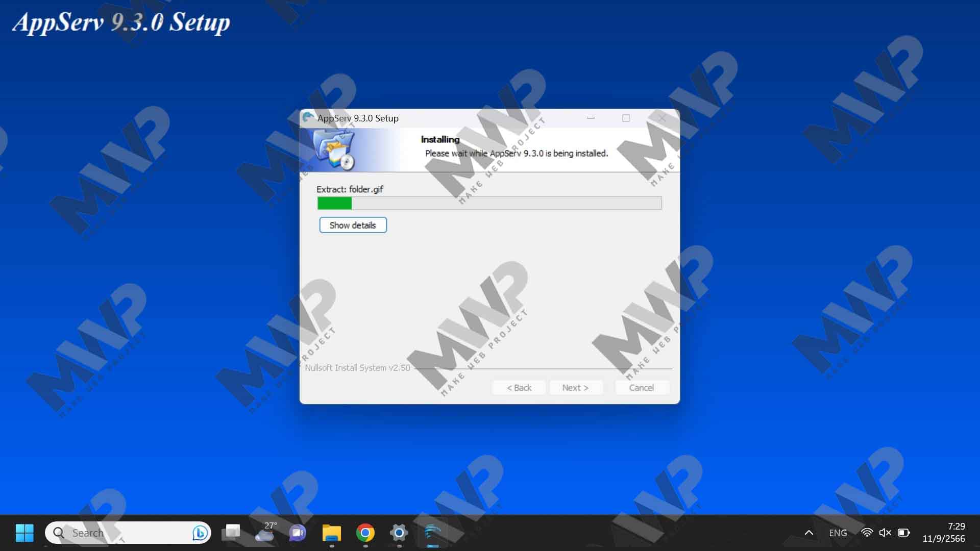Viewport: 980px width, 551px height.
Task: Click the 'Installing' heading text
Action: click(x=440, y=139)
